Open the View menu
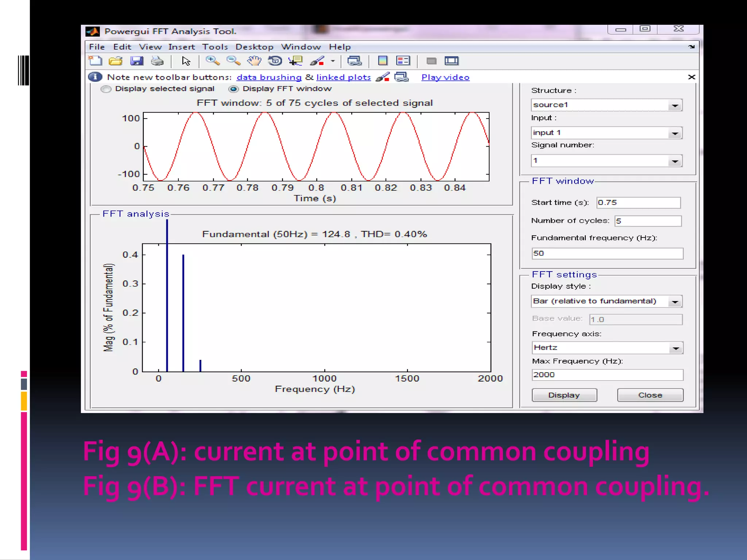Viewport: 747px width, 560px height. pos(150,47)
